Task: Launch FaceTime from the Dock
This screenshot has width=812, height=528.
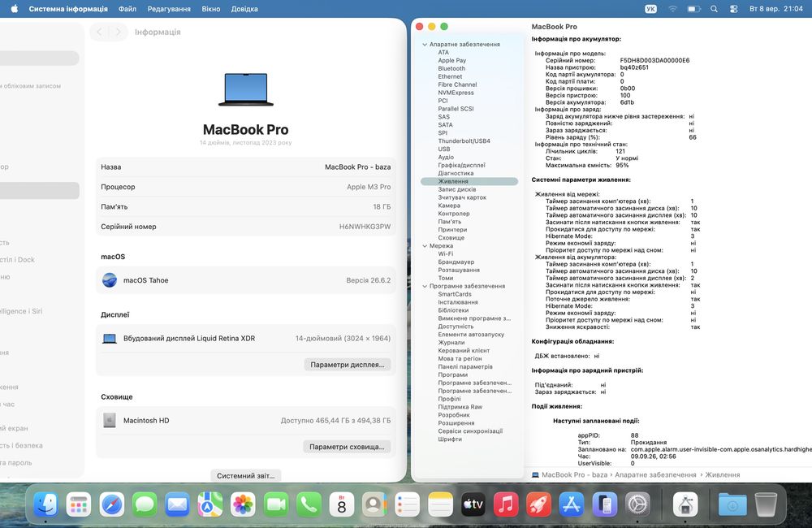Action: click(x=276, y=504)
